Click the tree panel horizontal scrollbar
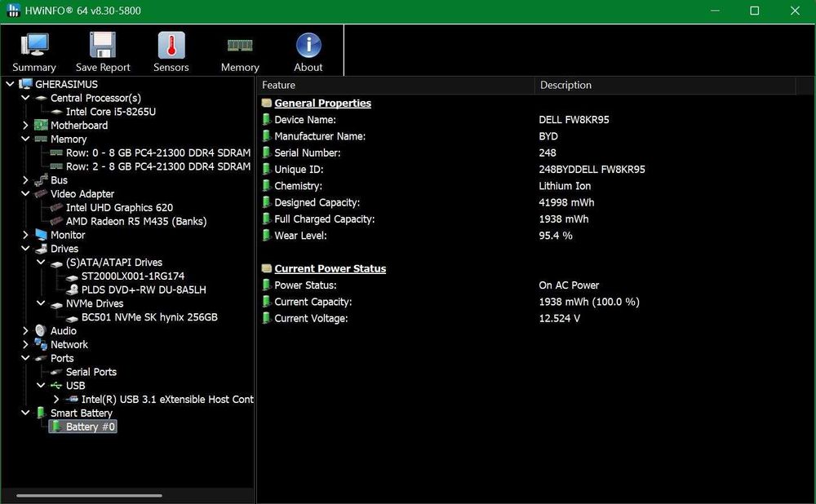Viewport: 816px width, 504px height. coord(89,495)
